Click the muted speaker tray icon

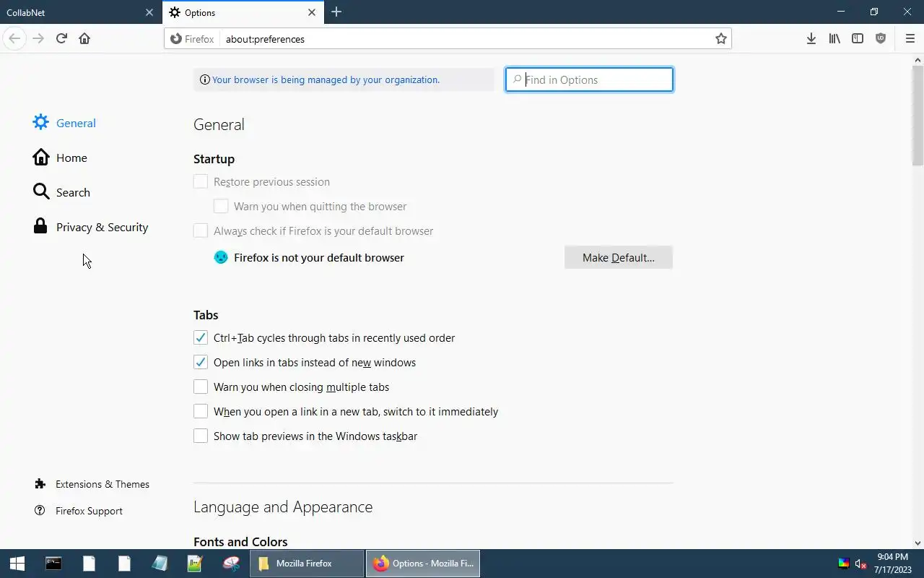click(860, 564)
